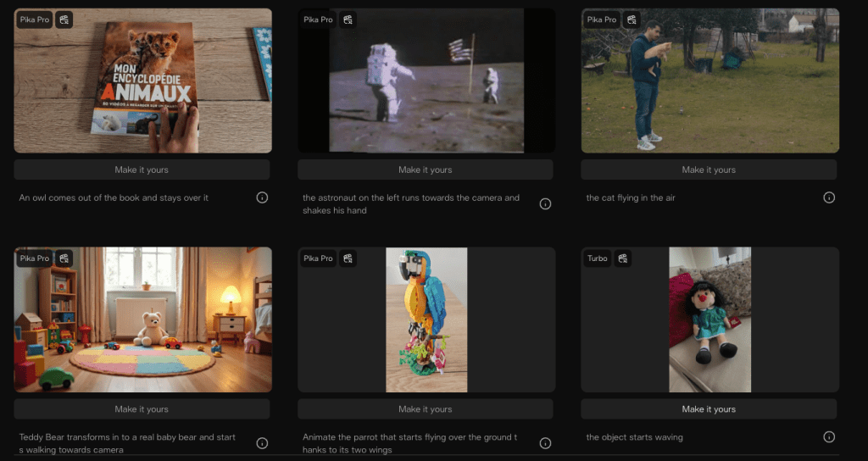Click the Pika Pro badge on the astronaut video

pyautogui.click(x=319, y=19)
